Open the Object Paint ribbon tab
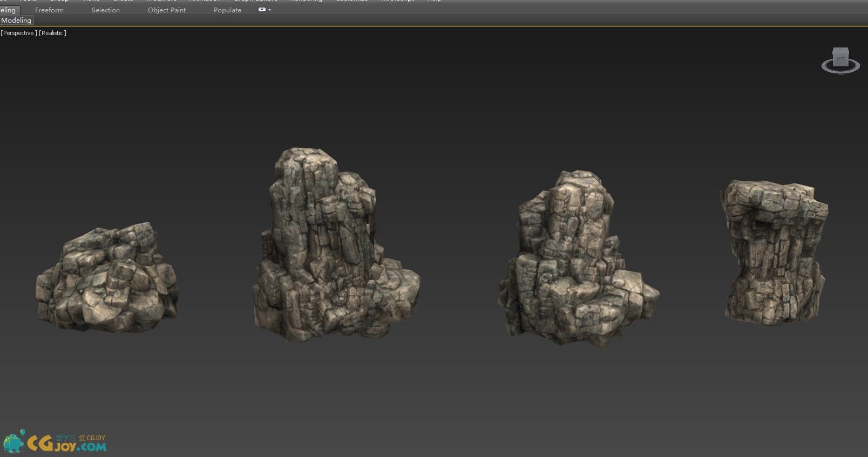The width and height of the screenshot is (868, 457). click(167, 10)
